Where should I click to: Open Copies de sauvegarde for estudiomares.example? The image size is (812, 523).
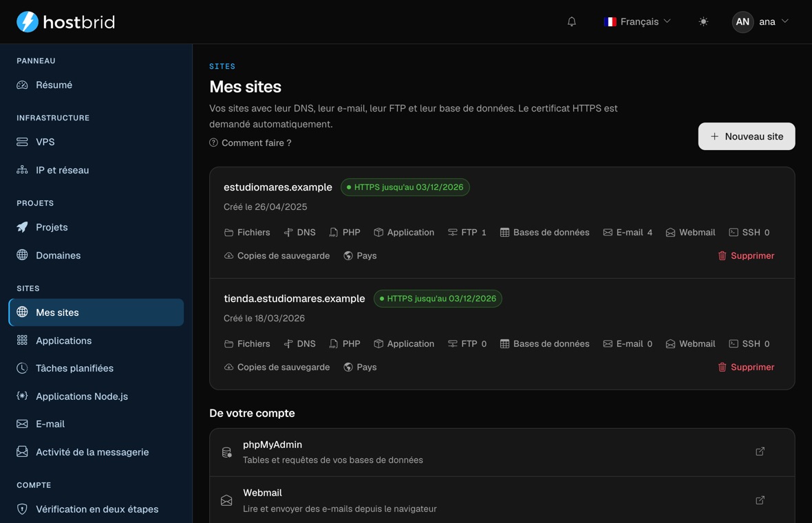277,256
